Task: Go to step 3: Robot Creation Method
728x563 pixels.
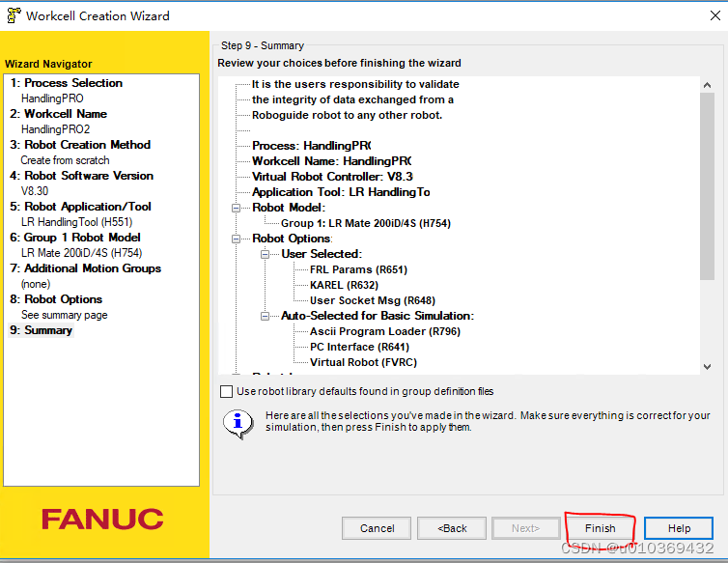Action: click(x=80, y=145)
